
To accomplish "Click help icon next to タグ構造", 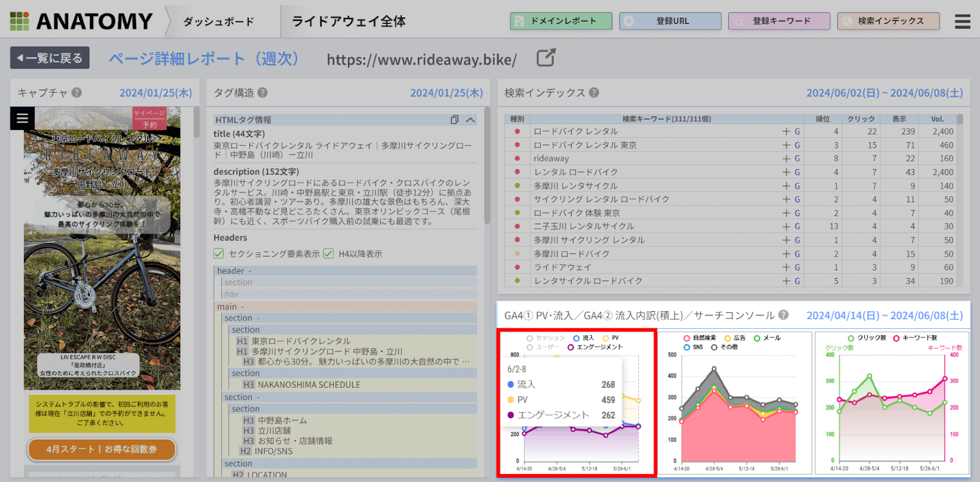I will coord(262,92).
